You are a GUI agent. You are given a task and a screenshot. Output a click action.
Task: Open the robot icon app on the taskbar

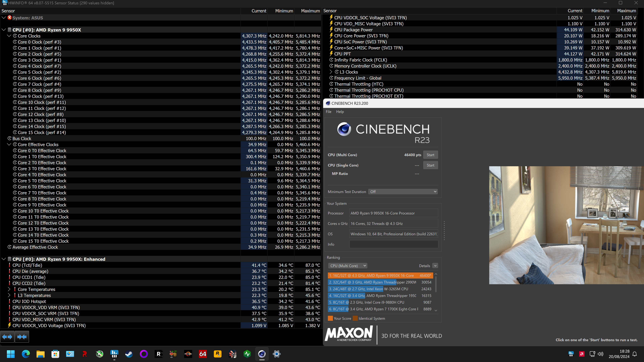click(x=232, y=354)
